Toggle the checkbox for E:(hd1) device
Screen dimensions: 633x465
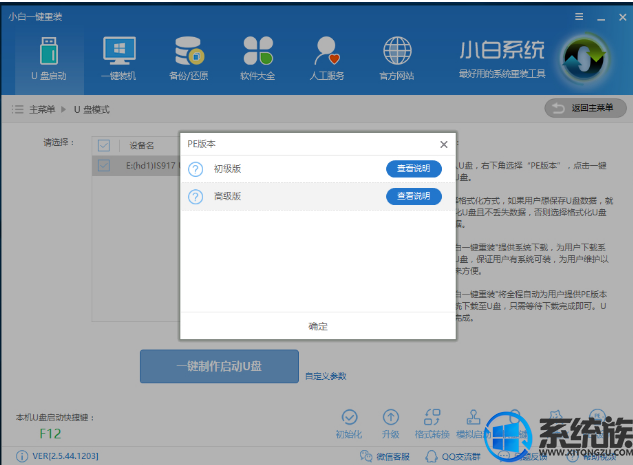coord(104,165)
